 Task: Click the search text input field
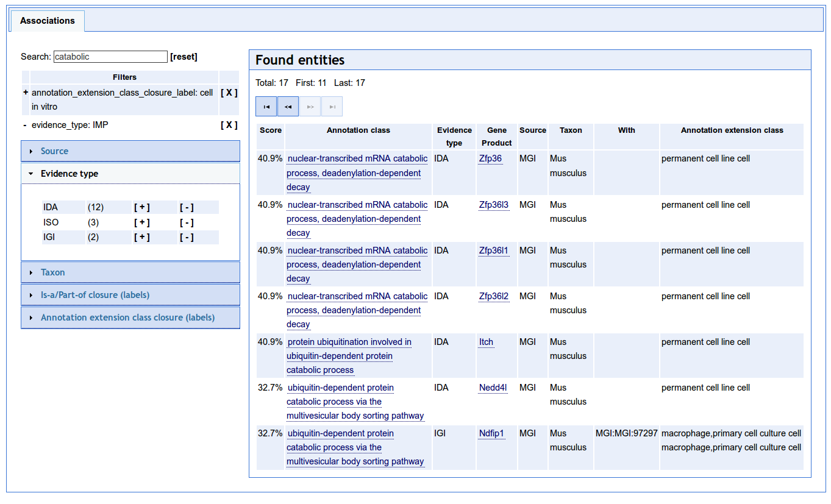click(110, 57)
